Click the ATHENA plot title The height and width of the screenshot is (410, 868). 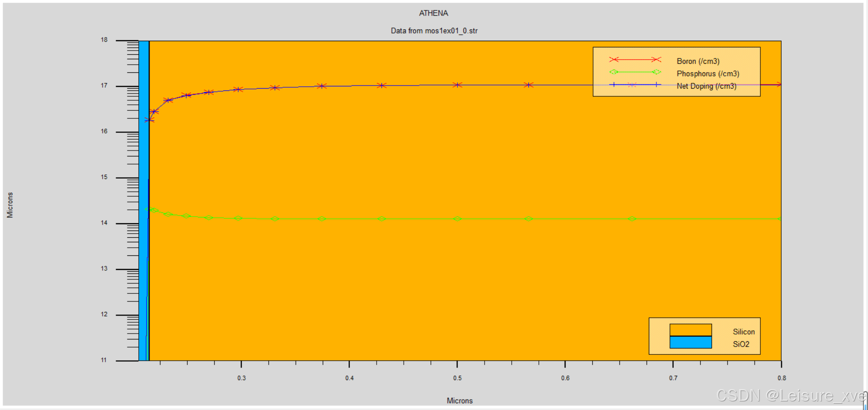point(434,13)
